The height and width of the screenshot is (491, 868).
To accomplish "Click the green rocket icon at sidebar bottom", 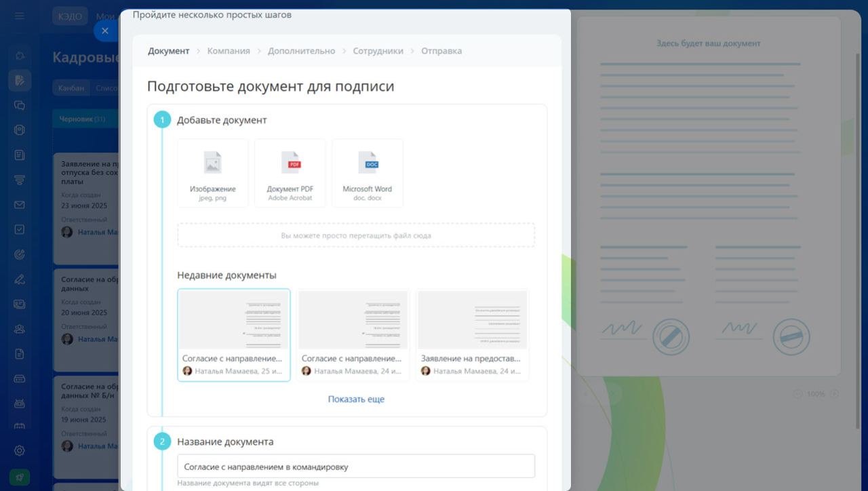I will click(20, 477).
